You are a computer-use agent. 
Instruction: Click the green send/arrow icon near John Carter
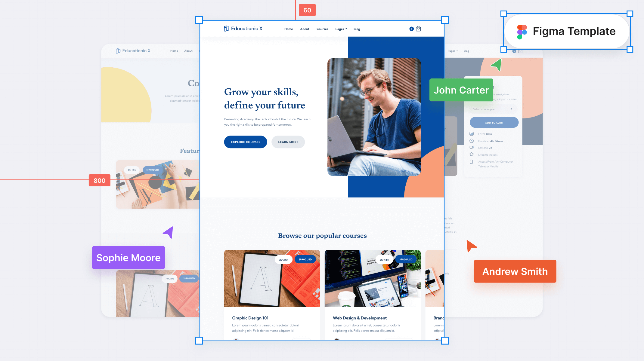coord(496,66)
